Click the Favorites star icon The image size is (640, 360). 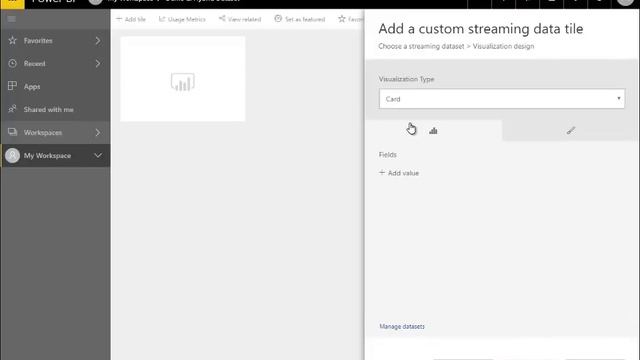click(13, 40)
